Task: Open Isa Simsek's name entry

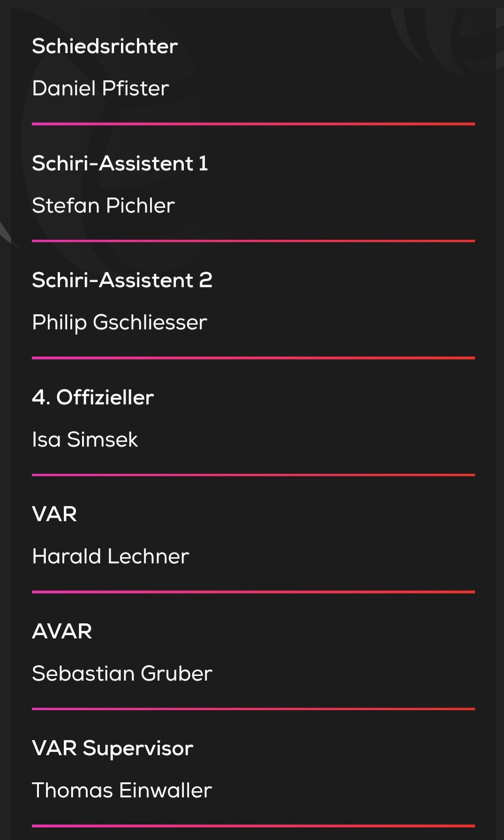Action: [x=85, y=439]
